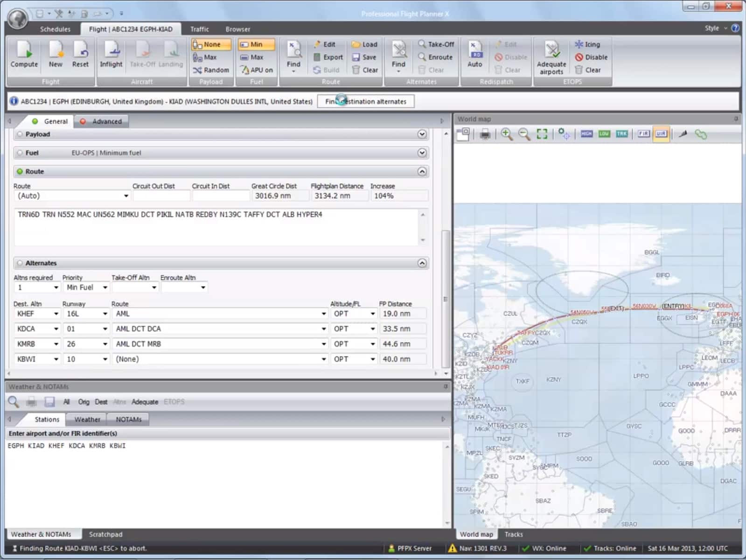This screenshot has width=746, height=560.
Task: Click the route string text field
Action: click(x=217, y=227)
